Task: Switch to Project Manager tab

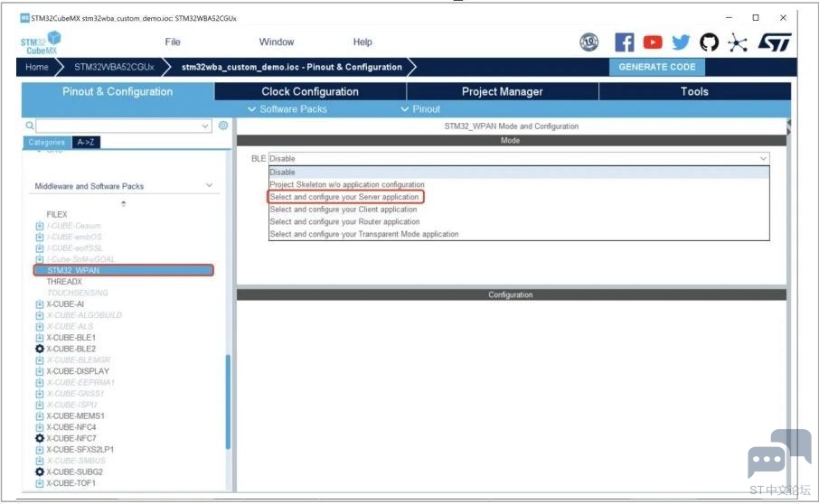Action: (503, 91)
